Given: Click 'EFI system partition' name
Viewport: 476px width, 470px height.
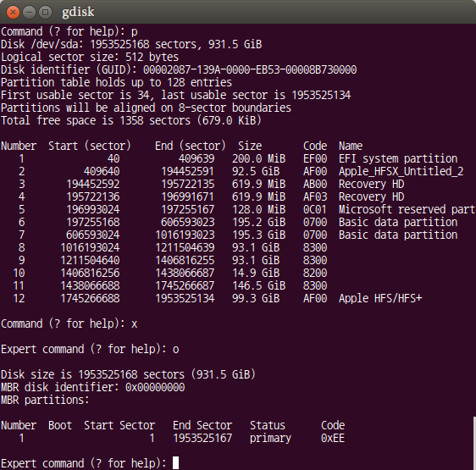Looking at the screenshot, I should (x=398, y=159).
